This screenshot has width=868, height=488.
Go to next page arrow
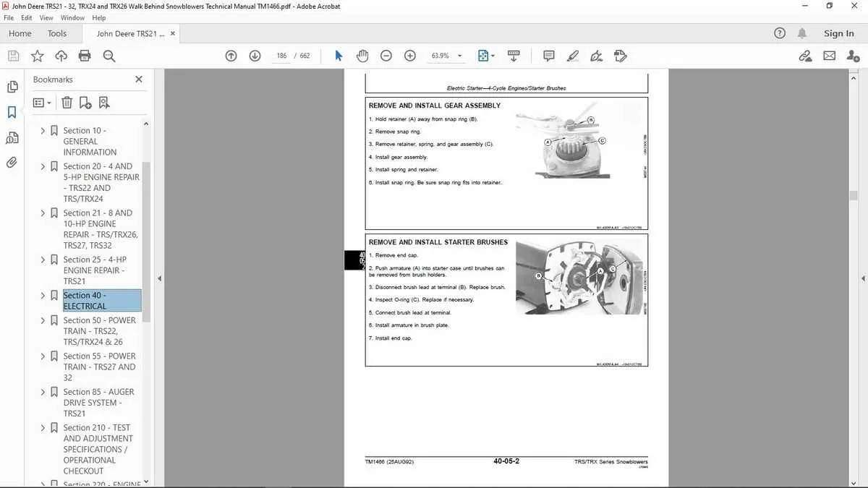pyautogui.click(x=255, y=56)
